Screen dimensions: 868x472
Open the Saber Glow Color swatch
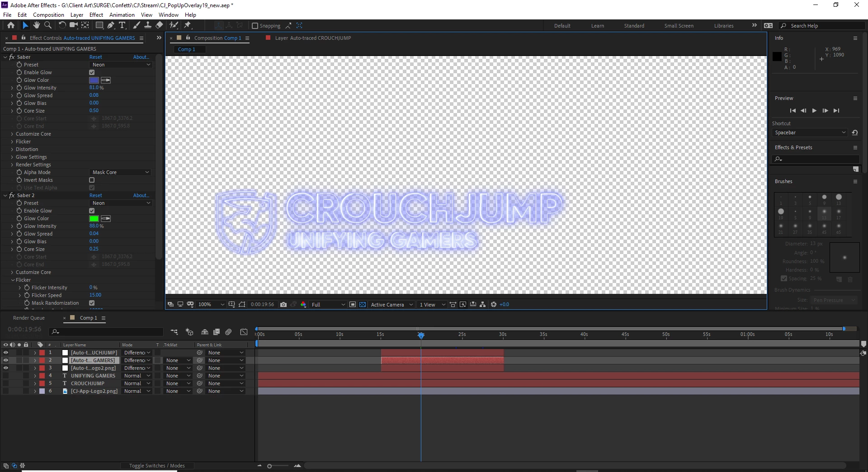94,80
